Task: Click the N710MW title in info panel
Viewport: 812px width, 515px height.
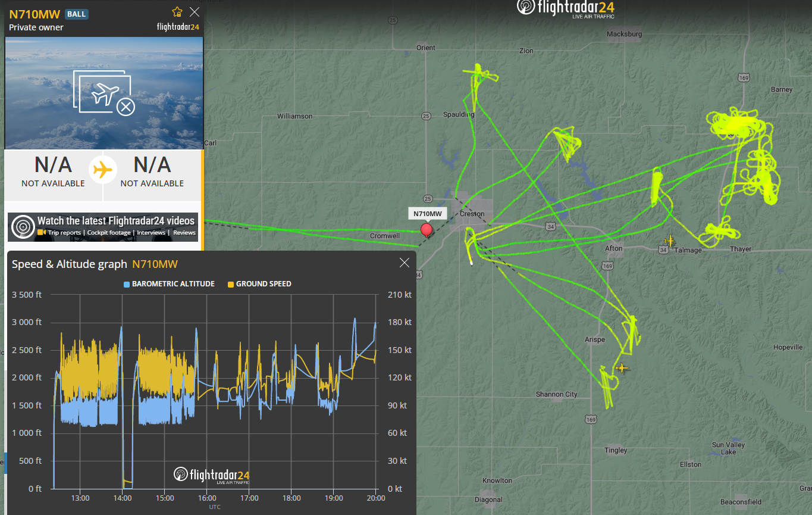Action: pos(35,14)
